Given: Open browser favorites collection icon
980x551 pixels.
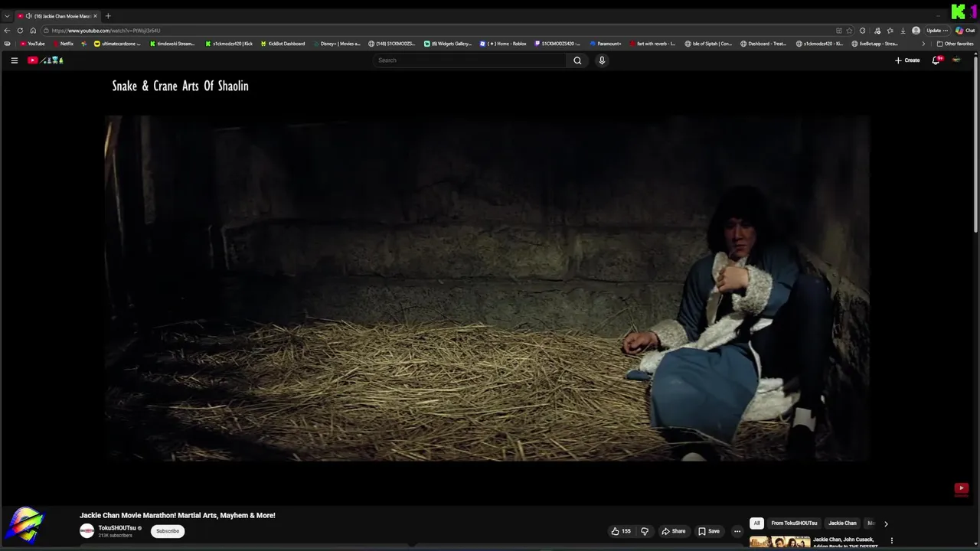Looking at the screenshot, I should (x=890, y=31).
